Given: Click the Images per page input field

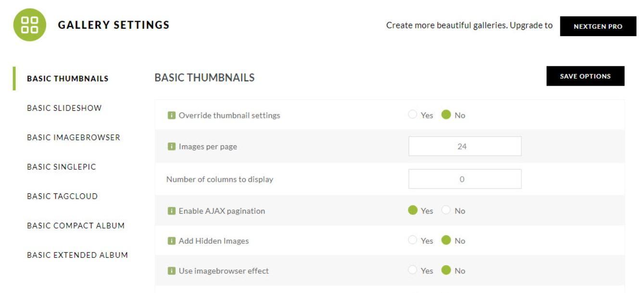Looking at the screenshot, I should click(x=465, y=147).
